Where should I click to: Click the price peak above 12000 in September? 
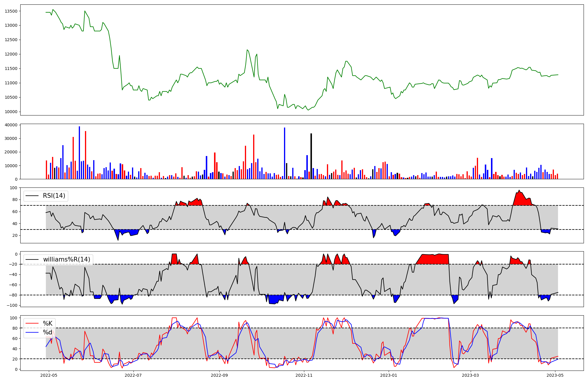click(x=247, y=50)
